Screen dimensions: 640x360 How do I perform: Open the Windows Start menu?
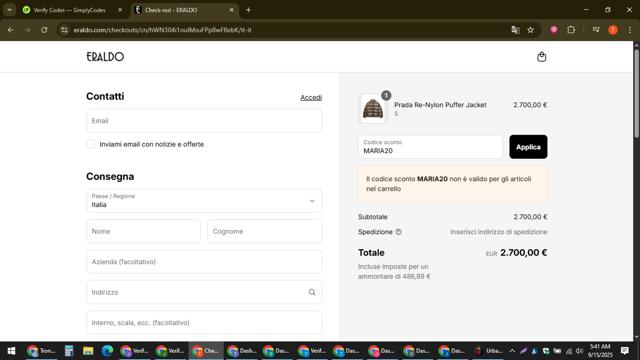click(11, 351)
